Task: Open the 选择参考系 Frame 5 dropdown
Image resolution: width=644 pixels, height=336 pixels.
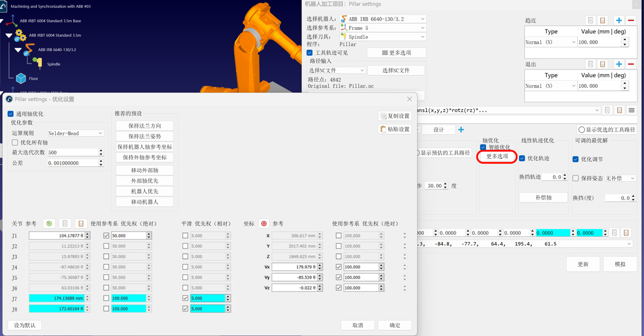Action: point(383,28)
